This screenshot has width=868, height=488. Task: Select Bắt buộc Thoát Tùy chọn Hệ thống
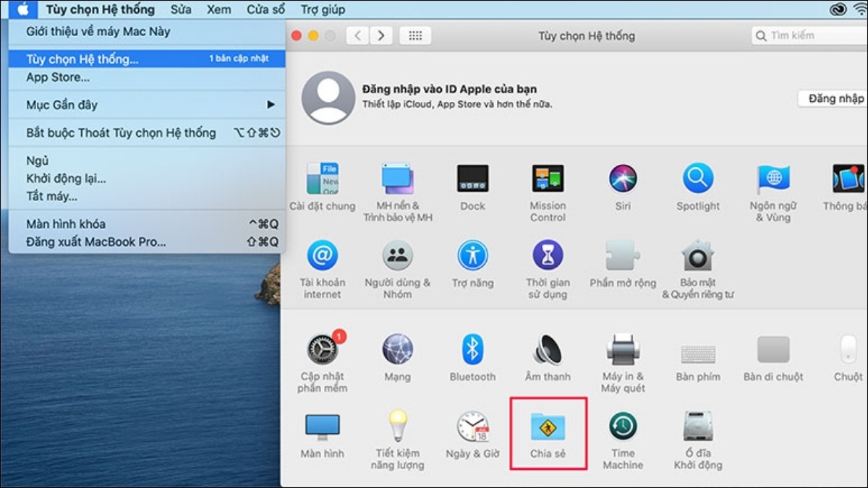tap(148, 133)
